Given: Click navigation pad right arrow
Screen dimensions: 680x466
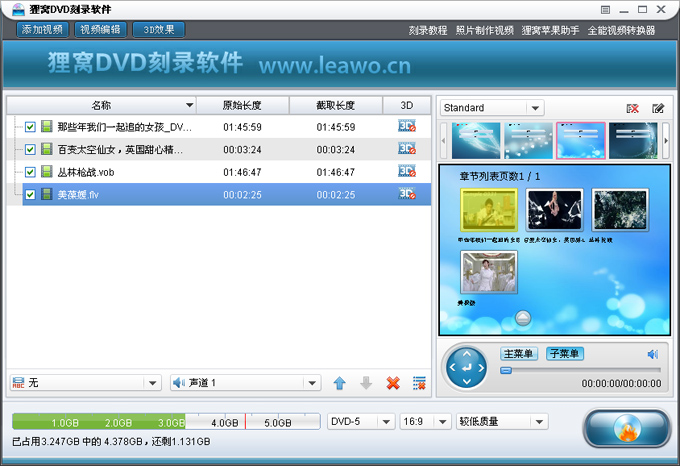Looking at the screenshot, I should click(x=481, y=368).
